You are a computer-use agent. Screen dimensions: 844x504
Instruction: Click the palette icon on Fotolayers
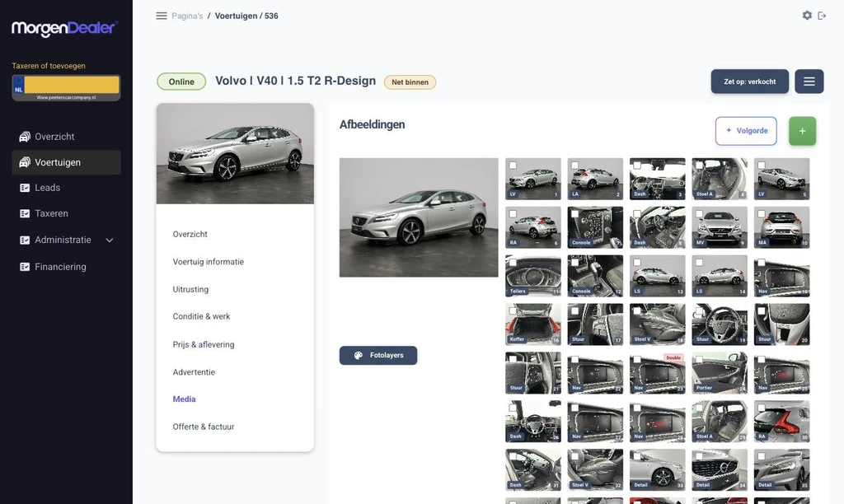click(x=359, y=356)
